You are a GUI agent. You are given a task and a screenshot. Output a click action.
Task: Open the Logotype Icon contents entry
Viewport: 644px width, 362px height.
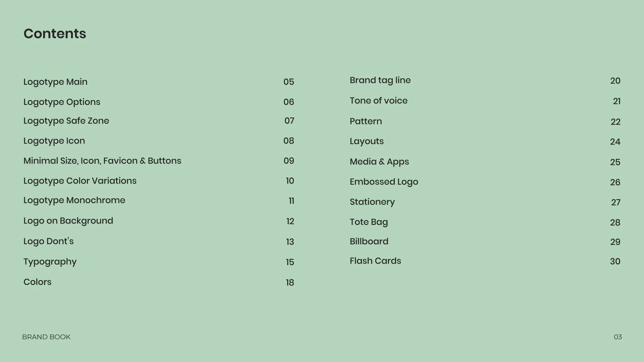pos(54,141)
